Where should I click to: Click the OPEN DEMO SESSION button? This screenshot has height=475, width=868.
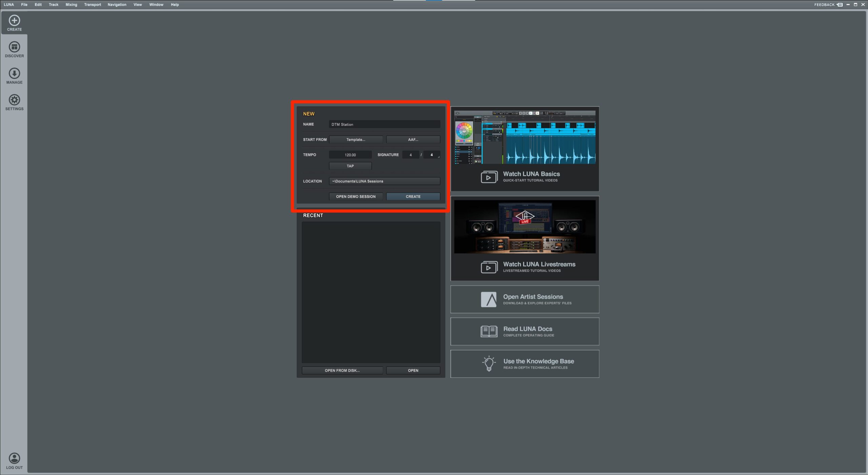356,197
